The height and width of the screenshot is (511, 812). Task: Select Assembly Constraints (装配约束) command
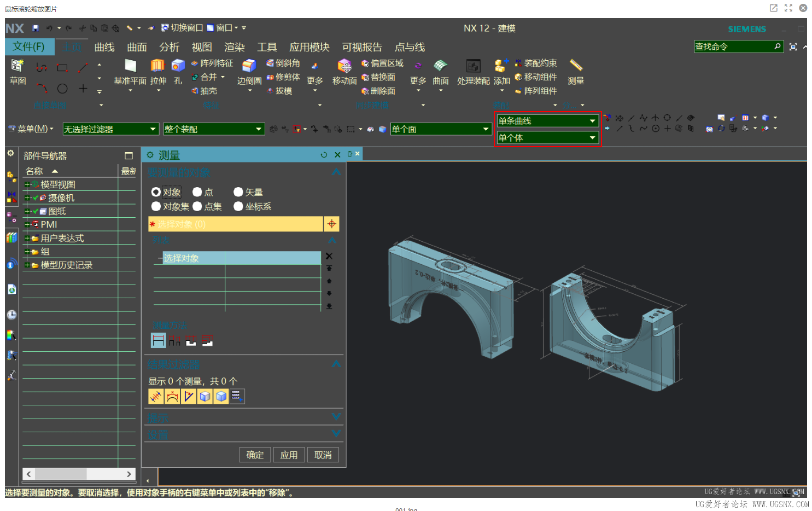[x=536, y=63]
